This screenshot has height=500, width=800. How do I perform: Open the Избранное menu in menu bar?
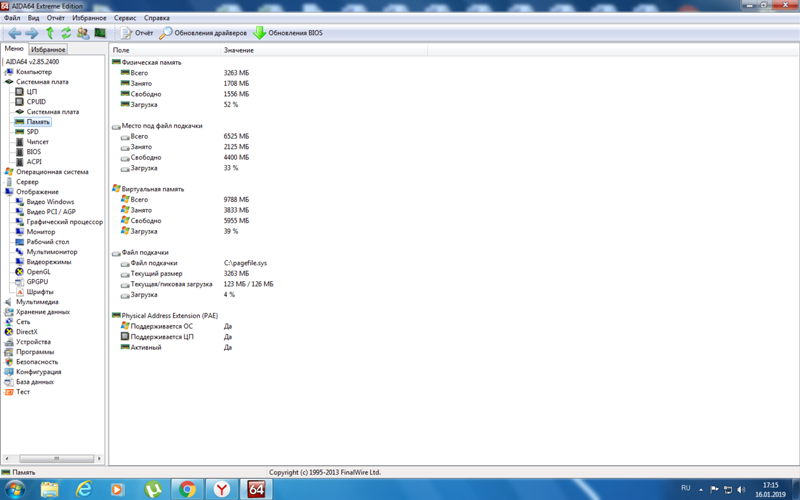tap(89, 18)
